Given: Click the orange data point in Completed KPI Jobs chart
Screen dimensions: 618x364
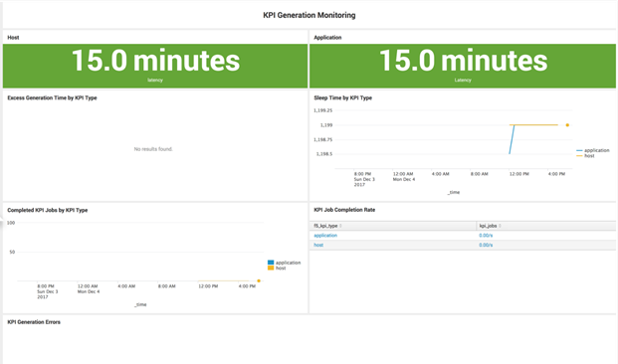Looking at the screenshot, I should click(x=259, y=280).
